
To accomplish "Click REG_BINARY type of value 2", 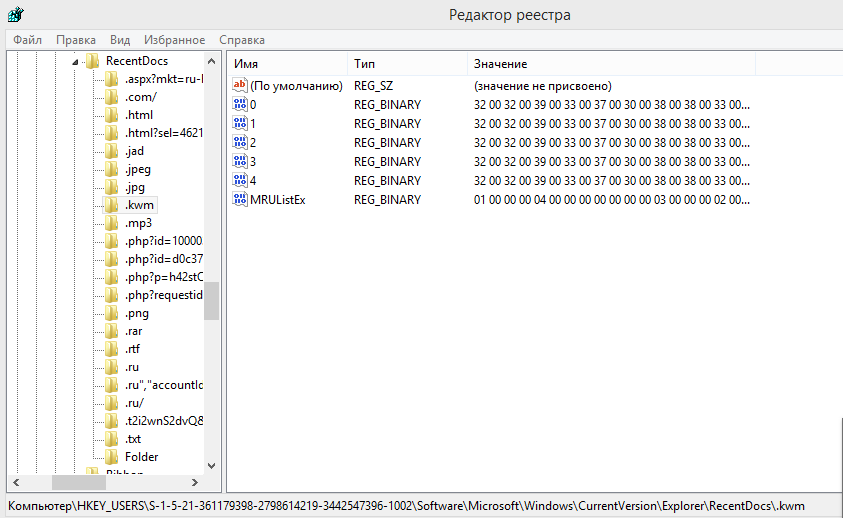I will [387, 143].
